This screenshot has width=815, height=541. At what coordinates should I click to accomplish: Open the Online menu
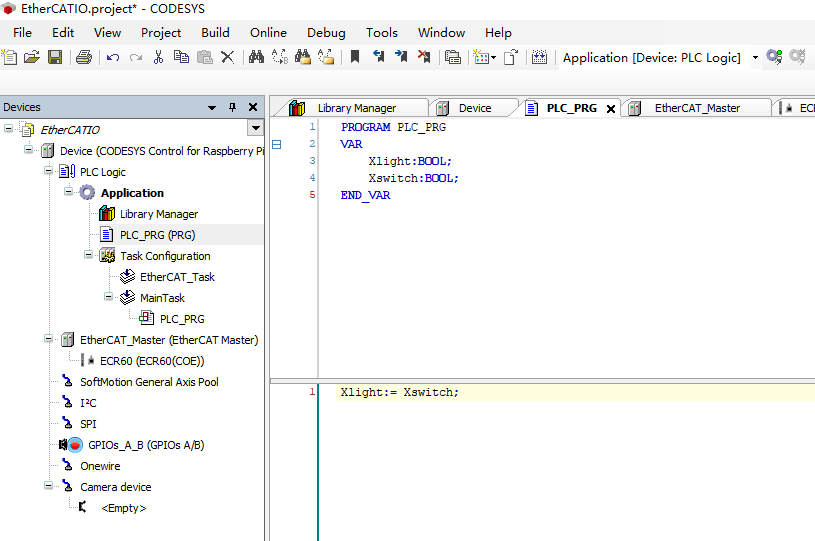coord(268,33)
